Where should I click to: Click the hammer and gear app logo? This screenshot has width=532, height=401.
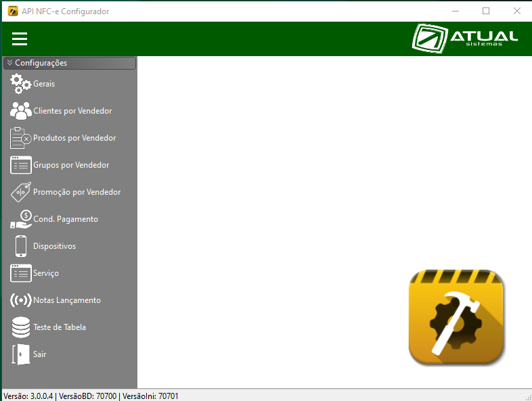point(456,317)
